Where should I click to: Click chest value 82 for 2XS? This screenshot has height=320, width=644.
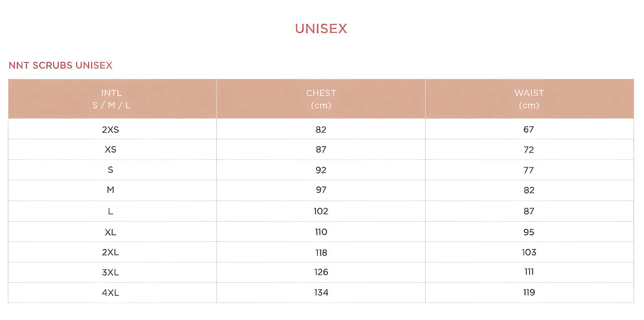pos(321,130)
